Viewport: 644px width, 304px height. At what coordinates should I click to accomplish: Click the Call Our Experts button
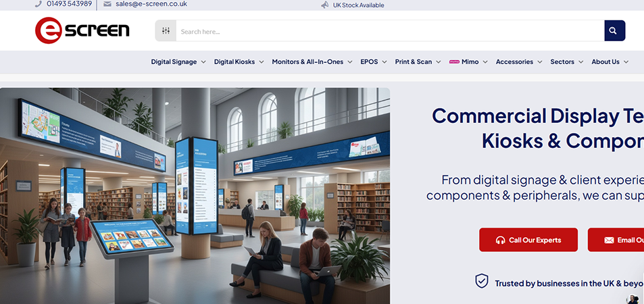point(528,240)
